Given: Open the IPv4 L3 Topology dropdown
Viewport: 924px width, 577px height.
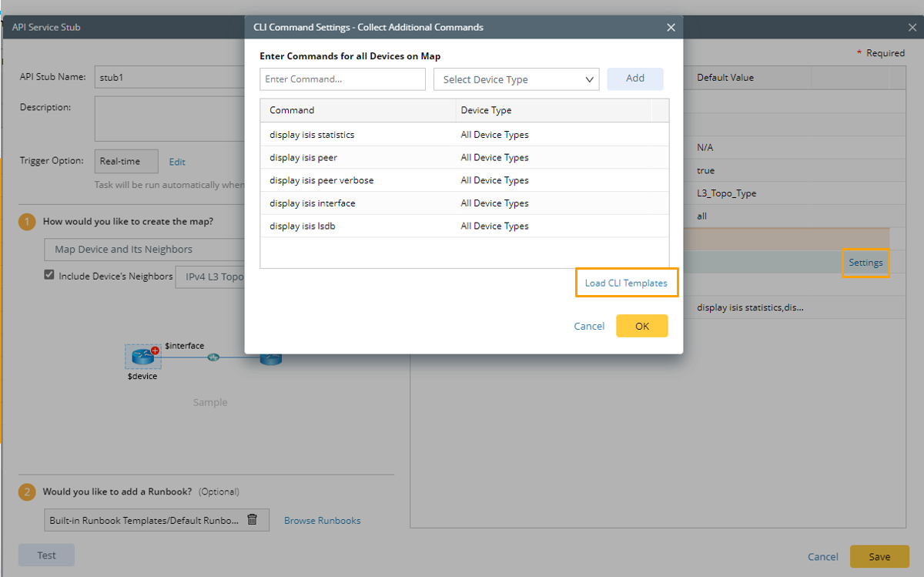Looking at the screenshot, I should tap(213, 277).
